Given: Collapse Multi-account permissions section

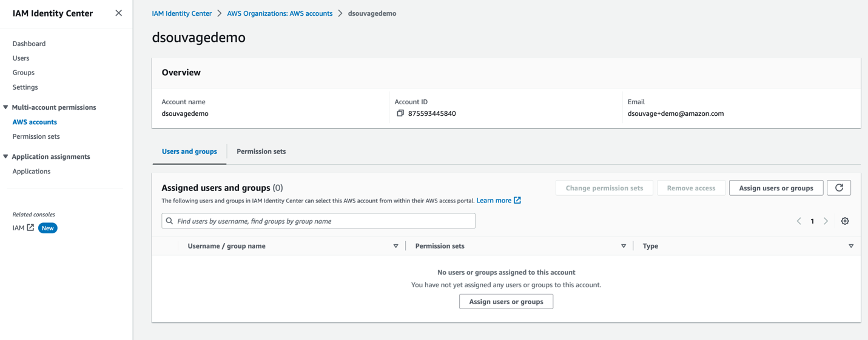Looking at the screenshot, I should click(x=6, y=107).
